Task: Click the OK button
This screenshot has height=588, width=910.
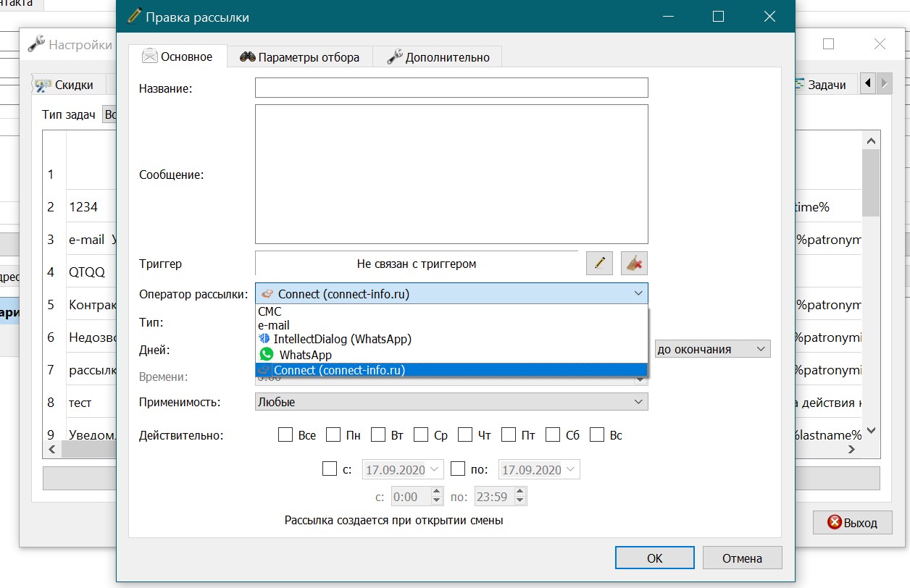Action: (x=654, y=558)
